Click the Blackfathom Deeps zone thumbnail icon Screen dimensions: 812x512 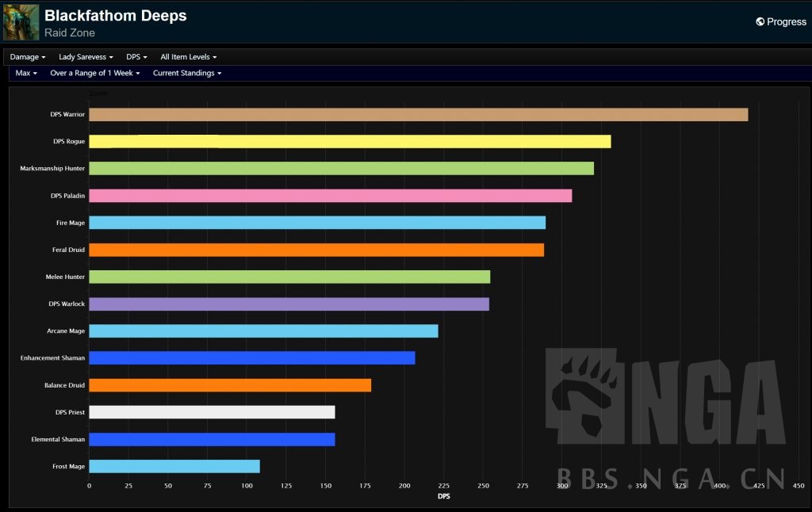21,22
